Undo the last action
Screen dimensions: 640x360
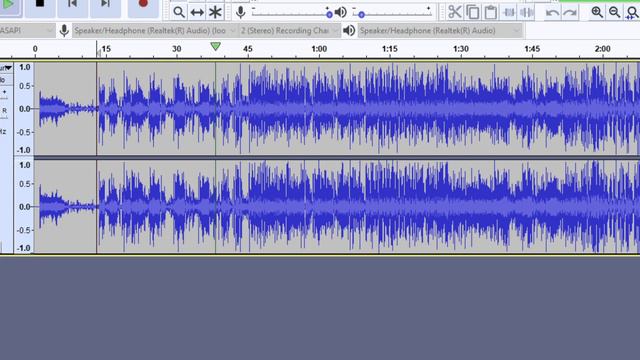(x=552, y=13)
